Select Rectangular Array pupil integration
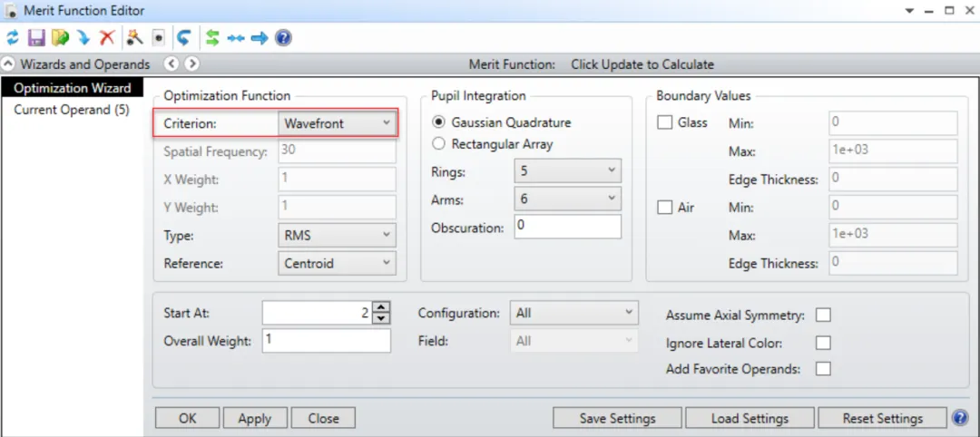This screenshot has width=980, height=437. tap(439, 143)
